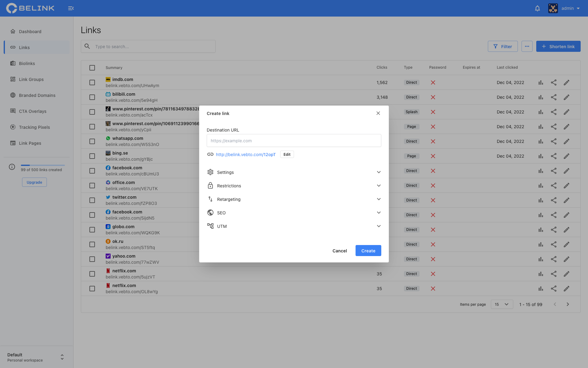Image resolution: width=588 pixels, height=368 pixels.
Task: Go to next page of links
Action: 567,304
